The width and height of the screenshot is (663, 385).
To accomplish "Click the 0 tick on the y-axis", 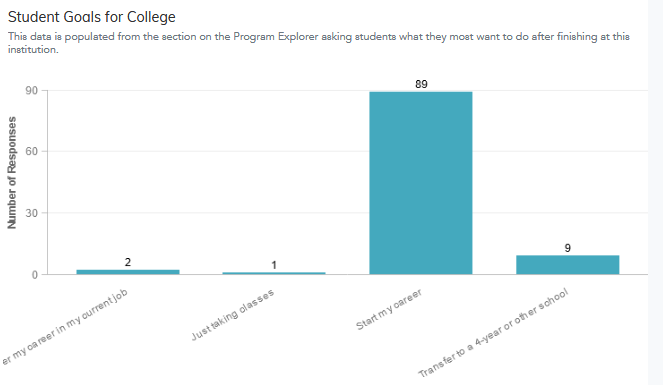I will coord(35,275).
